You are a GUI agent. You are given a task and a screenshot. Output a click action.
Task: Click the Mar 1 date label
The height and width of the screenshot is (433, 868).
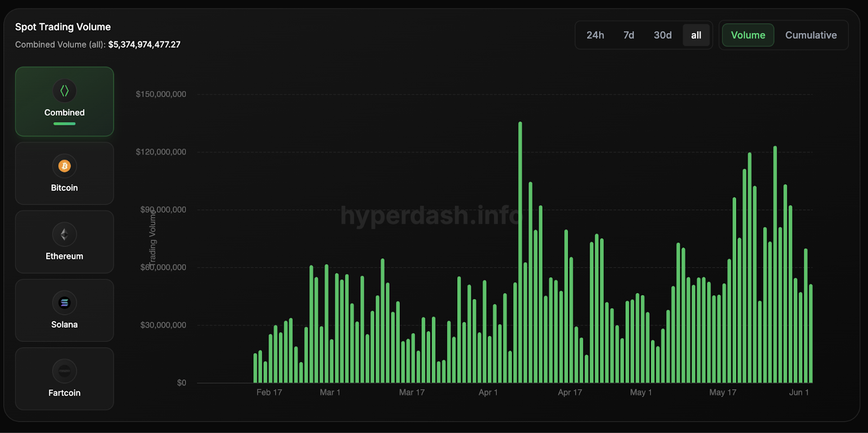click(330, 392)
